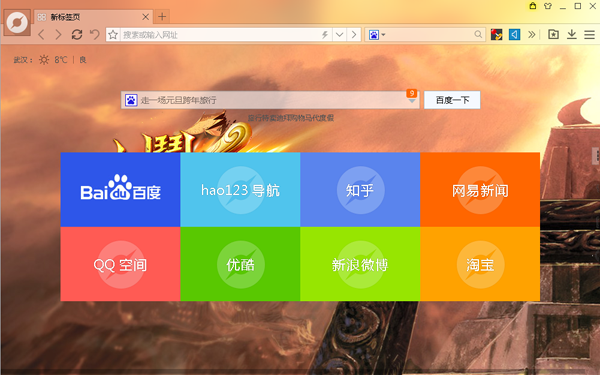Click the sidebar handle on the right edge
The width and height of the screenshot is (600, 375).
click(596, 155)
